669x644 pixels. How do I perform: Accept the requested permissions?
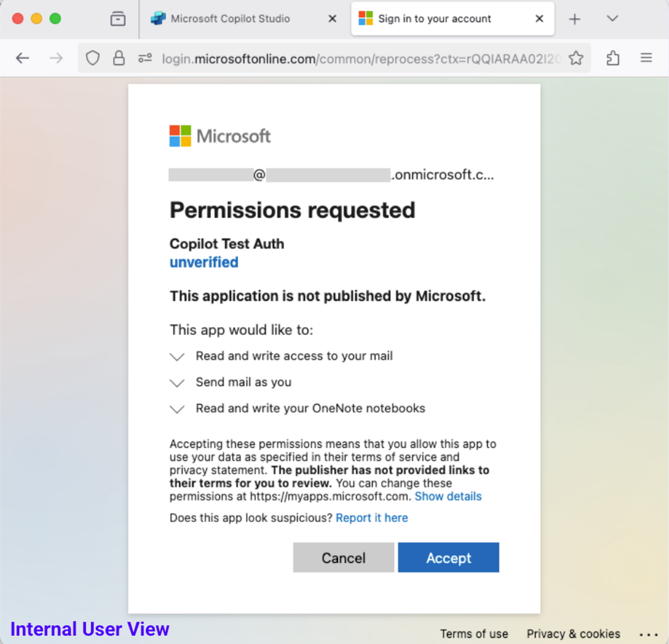point(449,558)
